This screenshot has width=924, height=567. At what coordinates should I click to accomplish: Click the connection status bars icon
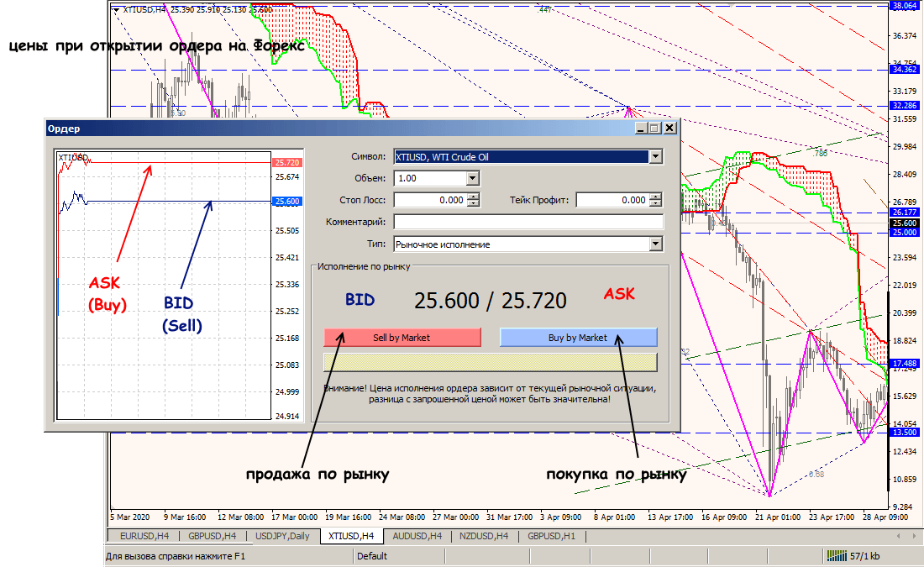click(x=836, y=555)
